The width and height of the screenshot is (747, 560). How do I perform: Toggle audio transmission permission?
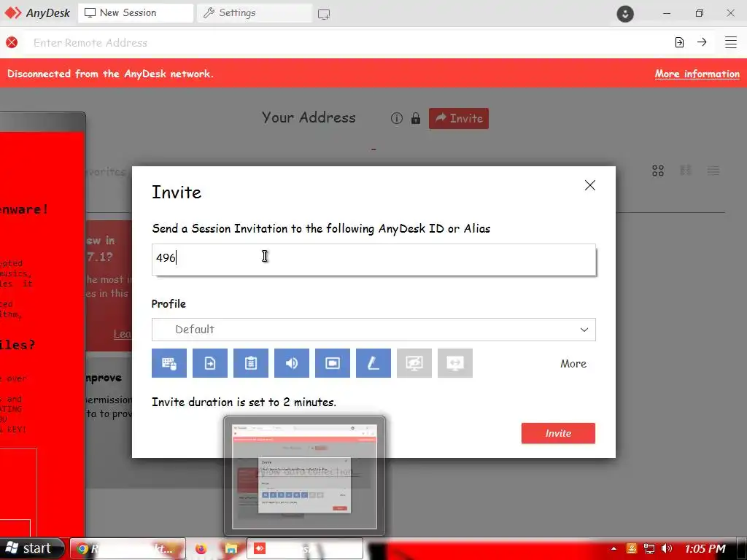coord(292,363)
